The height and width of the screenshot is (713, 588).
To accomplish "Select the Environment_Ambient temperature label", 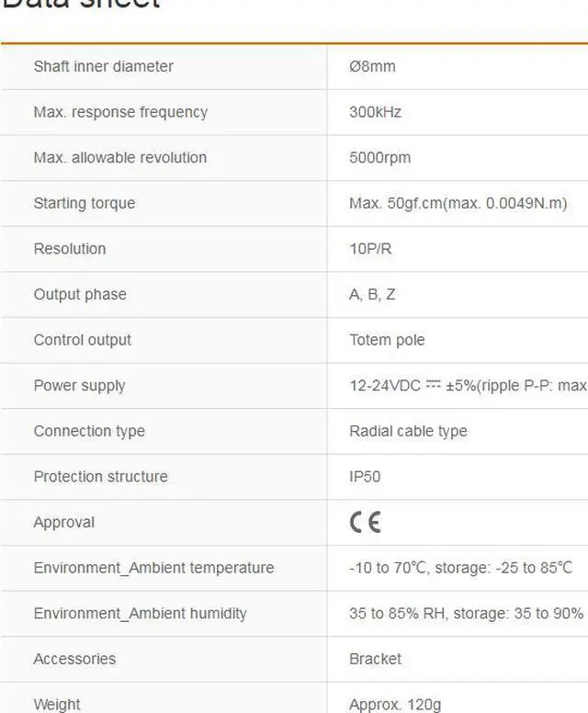I will (154, 568).
